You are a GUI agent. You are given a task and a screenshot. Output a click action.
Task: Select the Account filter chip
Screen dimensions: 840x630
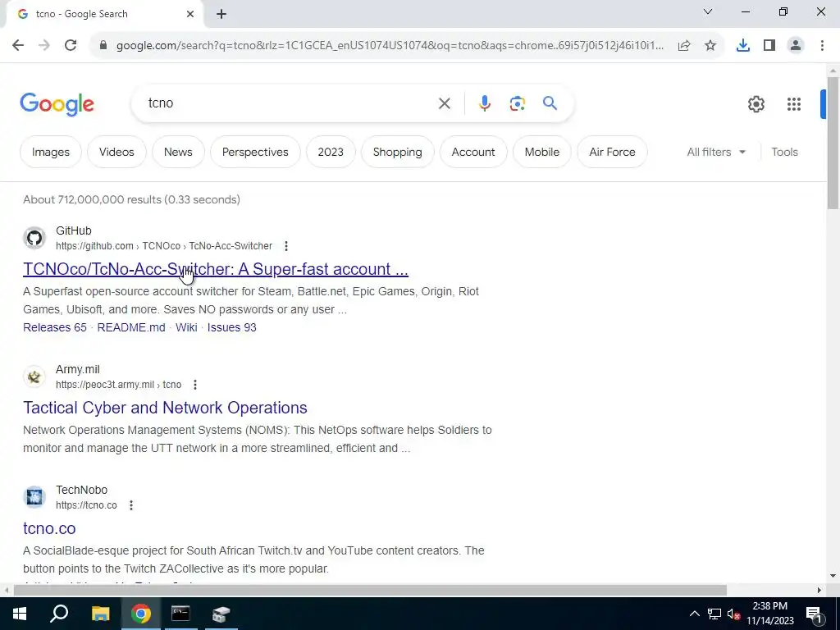473,152
